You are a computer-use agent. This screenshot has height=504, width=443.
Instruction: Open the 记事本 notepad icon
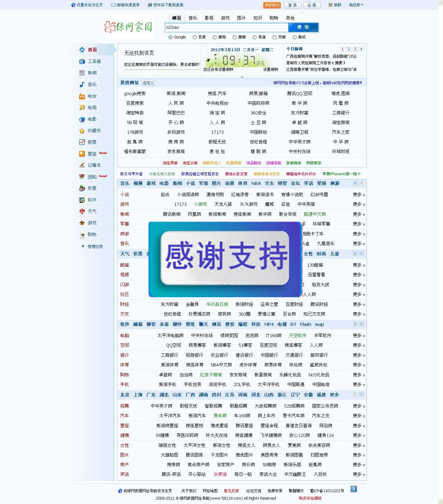point(82,165)
